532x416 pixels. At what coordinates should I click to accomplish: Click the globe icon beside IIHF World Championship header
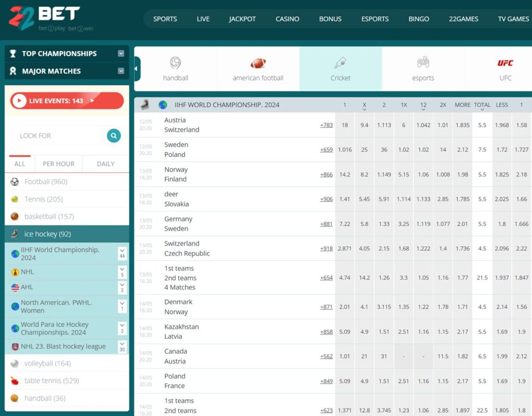click(x=163, y=105)
